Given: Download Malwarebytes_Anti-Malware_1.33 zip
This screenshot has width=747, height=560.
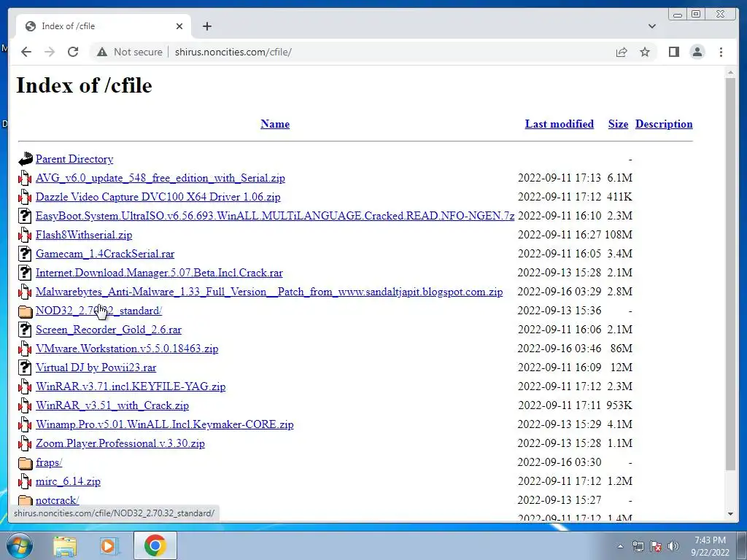Looking at the screenshot, I should [269, 292].
